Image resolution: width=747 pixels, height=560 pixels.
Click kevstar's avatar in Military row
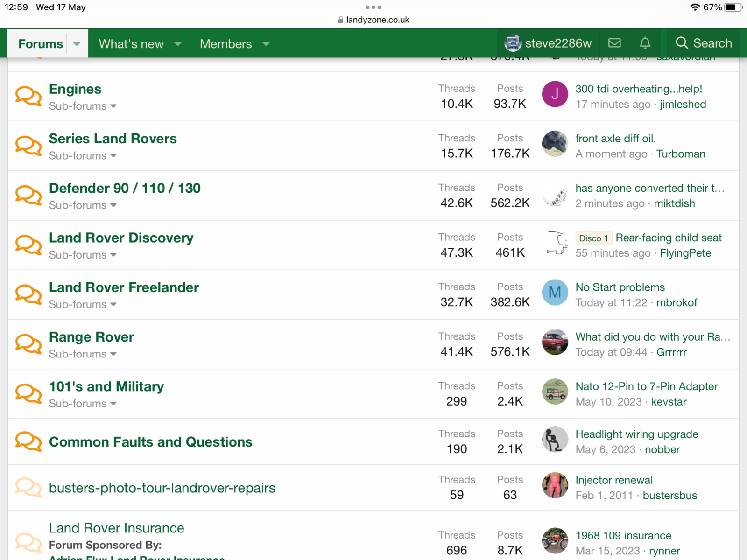coord(555,391)
